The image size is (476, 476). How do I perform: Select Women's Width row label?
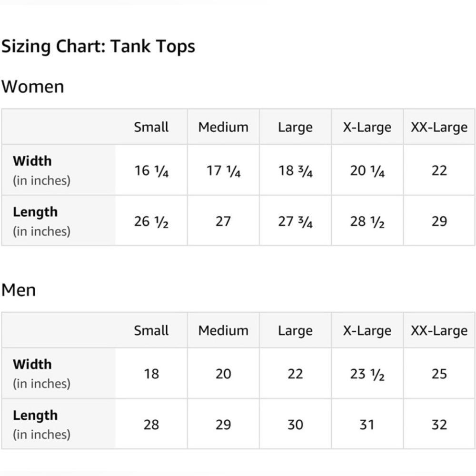point(41,170)
